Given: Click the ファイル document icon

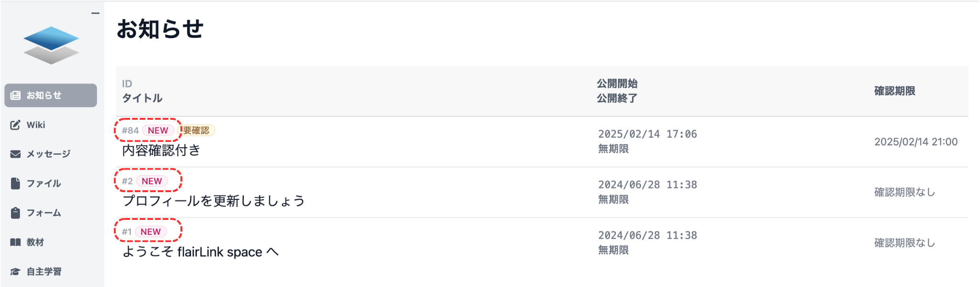Looking at the screenshot, I should pyautogui.click(x=15, y=184).
